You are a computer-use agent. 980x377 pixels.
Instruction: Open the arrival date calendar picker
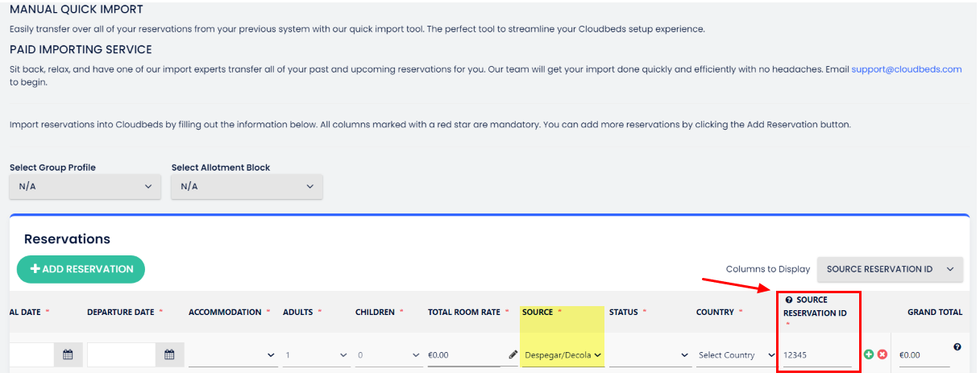click(x=68, y=354)
